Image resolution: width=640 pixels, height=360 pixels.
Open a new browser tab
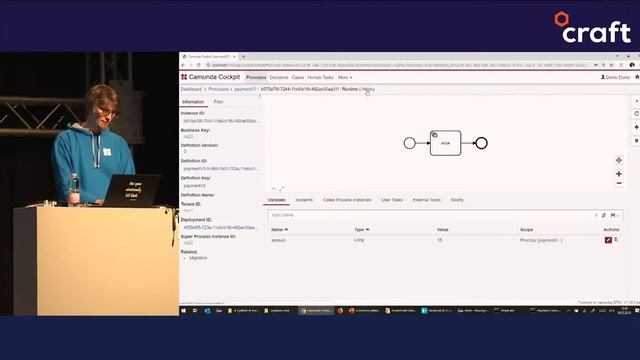tap(243, 56)
